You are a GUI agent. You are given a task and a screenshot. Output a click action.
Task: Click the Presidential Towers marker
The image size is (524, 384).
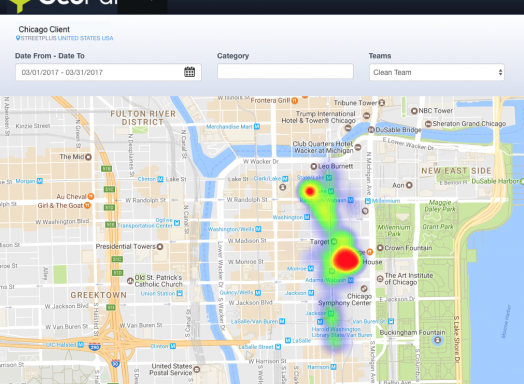click(x=160, y=247)
